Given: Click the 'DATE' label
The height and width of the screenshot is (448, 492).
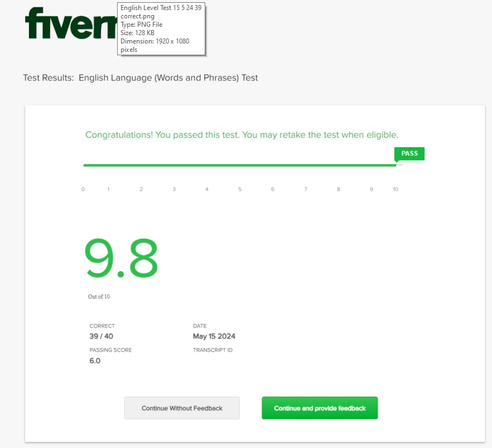Looking at the screenshot, I should (200, 326).
